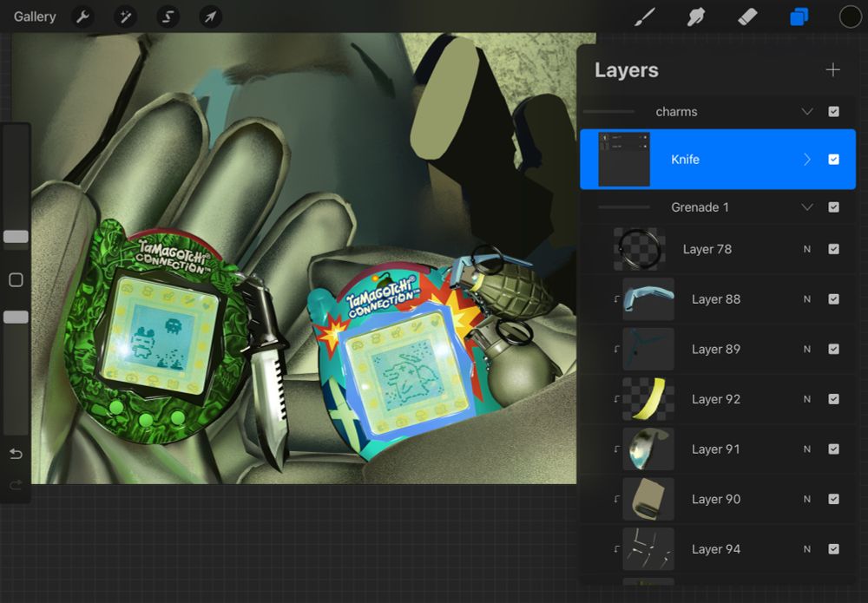Collapse the Grenade 1 group
This screenshot has width=868, height=603.
coord(807,207)
